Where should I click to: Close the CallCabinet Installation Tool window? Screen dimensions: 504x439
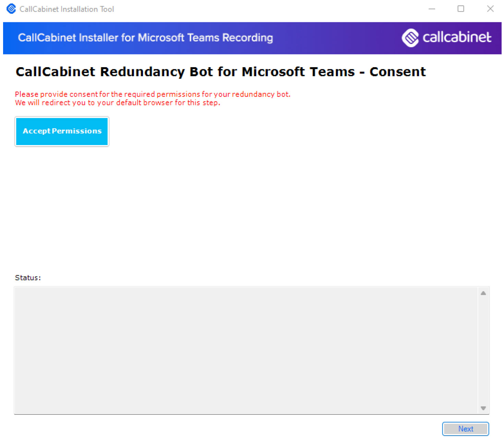point(490,9)
